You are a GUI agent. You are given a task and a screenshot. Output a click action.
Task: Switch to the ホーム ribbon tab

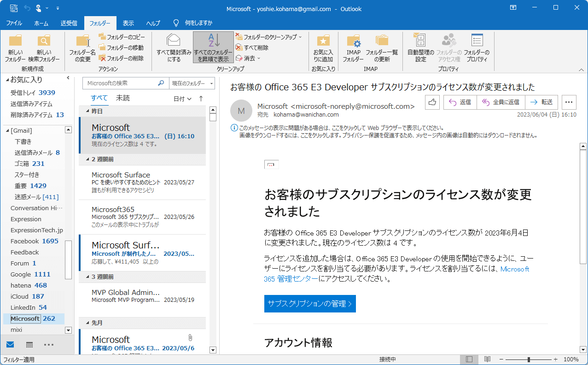click(41, 23)
